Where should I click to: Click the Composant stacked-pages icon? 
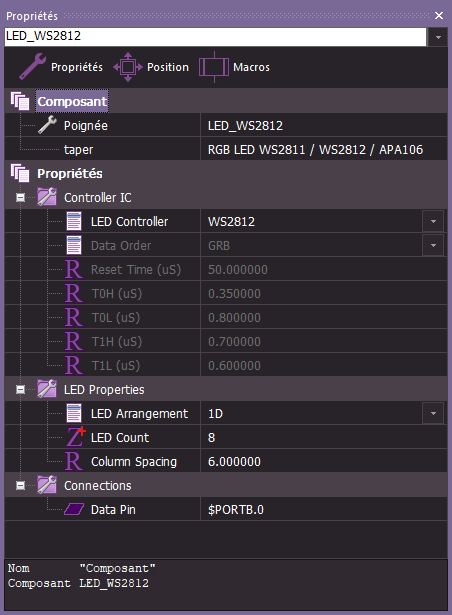[20, 101]
